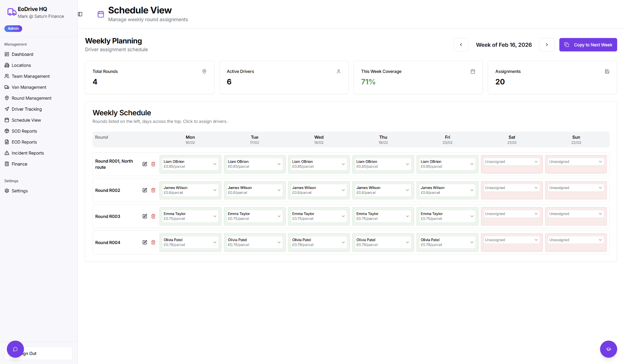
Task: Click Copy to Next Week button
Action: [588, 45]
